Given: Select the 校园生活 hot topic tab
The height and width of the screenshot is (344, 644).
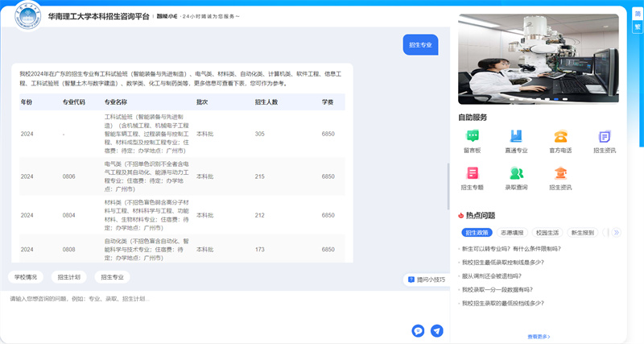Looking at the screenshot, I should click(x=547, y=233).
